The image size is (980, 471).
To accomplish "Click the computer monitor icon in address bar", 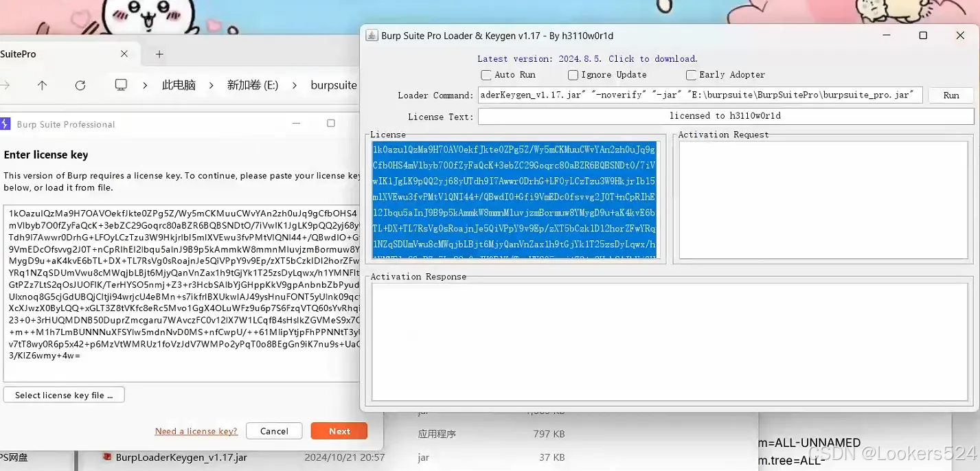I will point(121,85).
